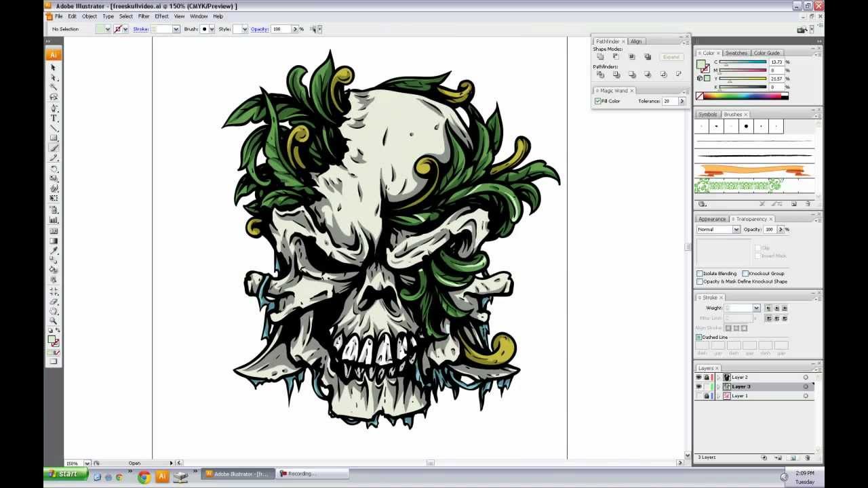868x488 pixels.
Task: Switch to the Align panel tab
Action: click(x=636, y=41)
